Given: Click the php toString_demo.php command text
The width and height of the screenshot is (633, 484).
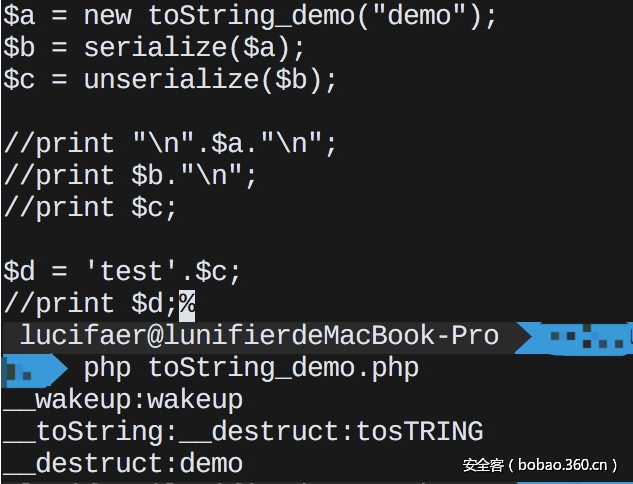Looking at the screenshot, I should pyautogui.click(x=251, y=369).
